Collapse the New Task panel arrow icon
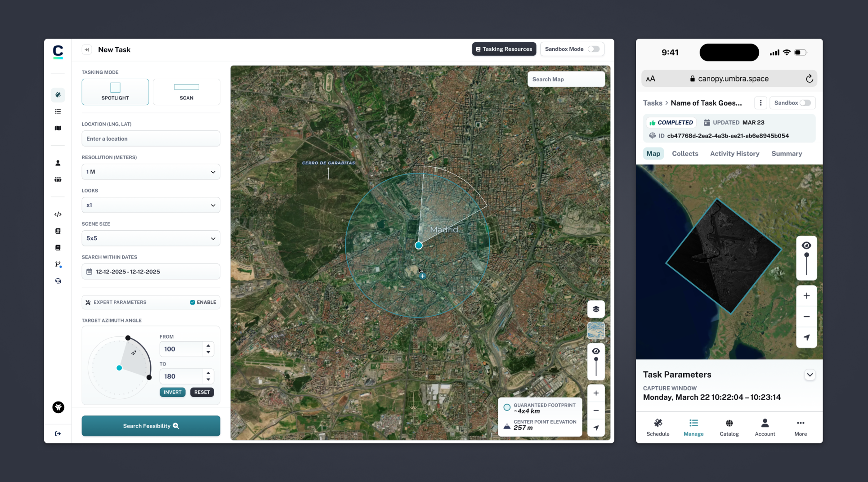The image size is (868, 482). pyautogui.click(x=87, y=50)
